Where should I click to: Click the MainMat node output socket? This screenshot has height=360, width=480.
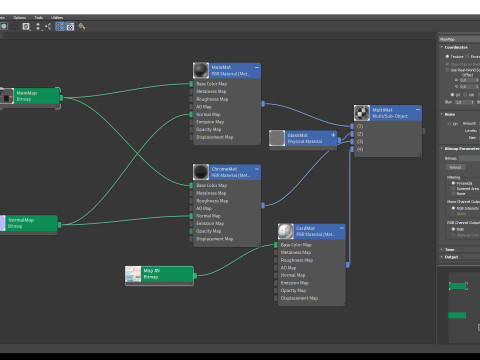pyautogui.click(x=263, y=104)
